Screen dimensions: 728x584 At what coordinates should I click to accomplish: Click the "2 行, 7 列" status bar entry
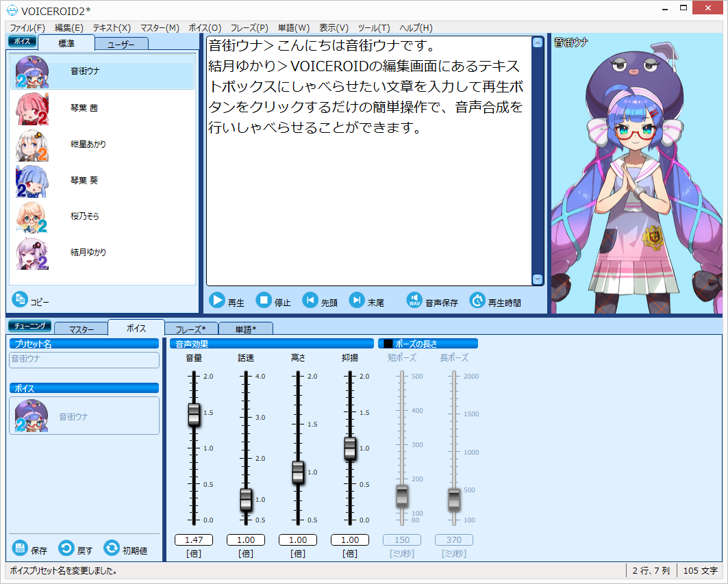click(651, 570)
